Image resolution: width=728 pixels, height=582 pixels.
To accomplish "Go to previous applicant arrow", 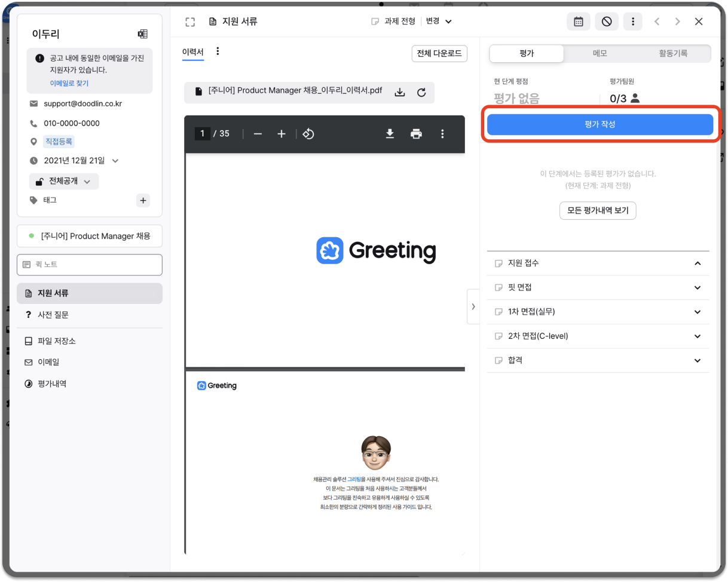I will click(x=657, y=22).
